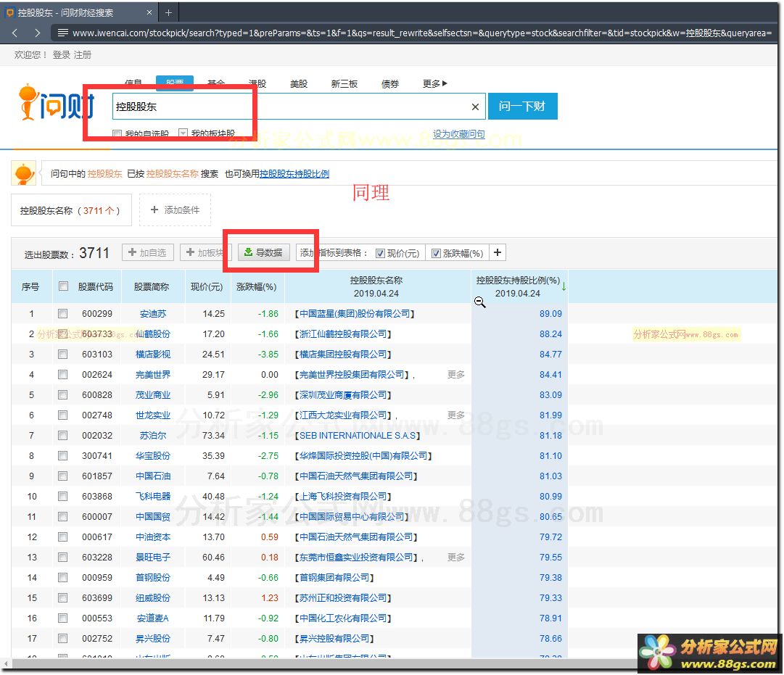This screenshot has width=784, height=675.
Task: Expand the 更多 category menu
Action: 434,83
